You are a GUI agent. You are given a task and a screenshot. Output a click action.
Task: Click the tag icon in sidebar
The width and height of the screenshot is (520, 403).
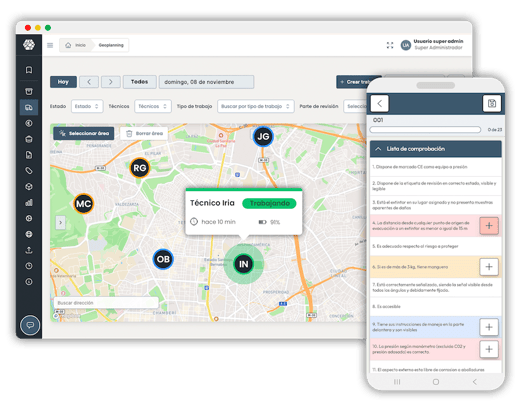[x=29, y=171]
